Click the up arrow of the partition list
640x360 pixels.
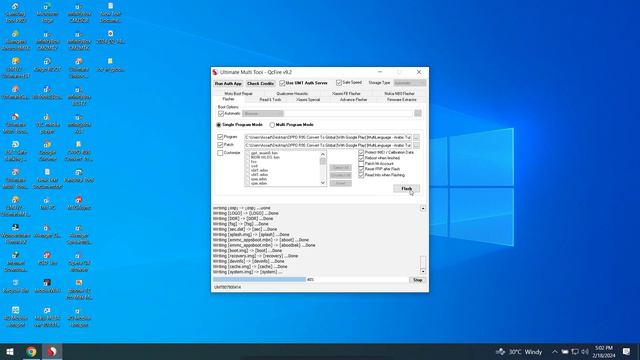pos(323,154)
